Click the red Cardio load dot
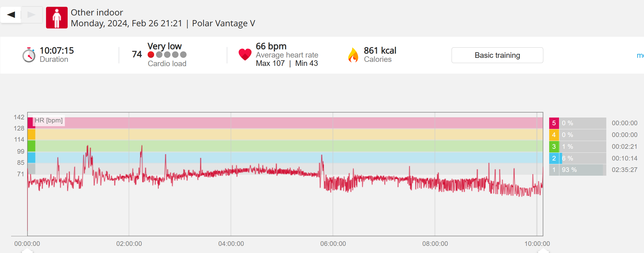644x253 pixels. click(151, 55)
